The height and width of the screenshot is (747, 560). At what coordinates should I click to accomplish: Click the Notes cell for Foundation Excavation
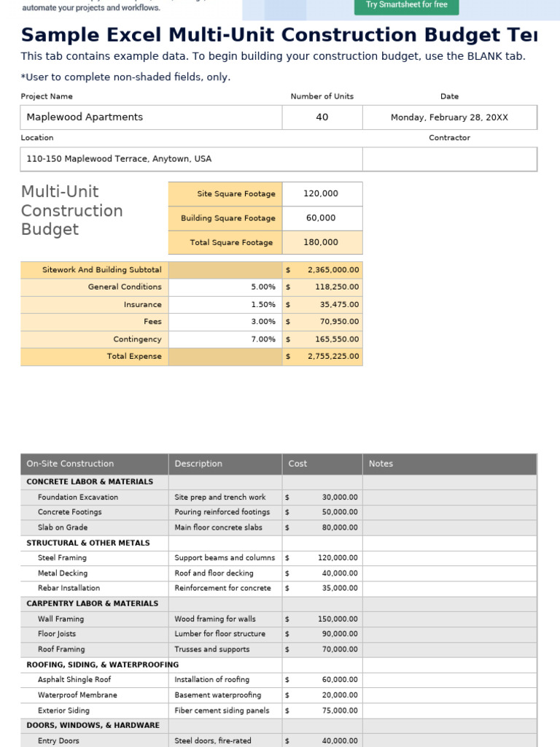[449, 498]
